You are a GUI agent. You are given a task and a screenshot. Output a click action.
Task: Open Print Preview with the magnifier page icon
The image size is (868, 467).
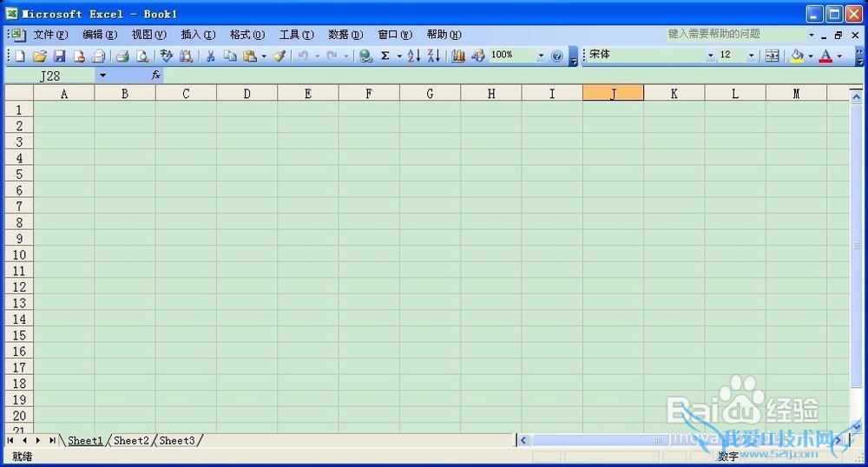pyautogui.click(x=142, y=56)
